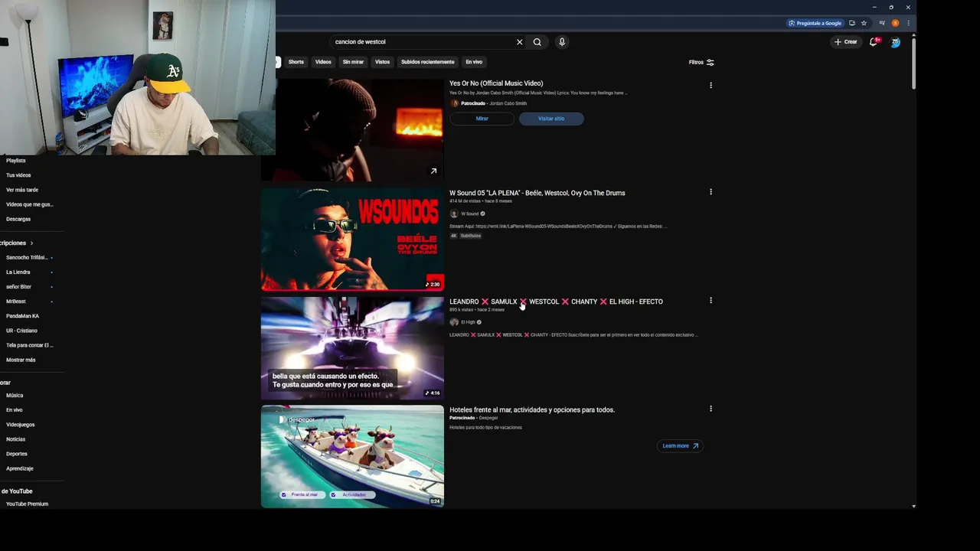
Task: Click the Mirar button
Action: [482, 119]
